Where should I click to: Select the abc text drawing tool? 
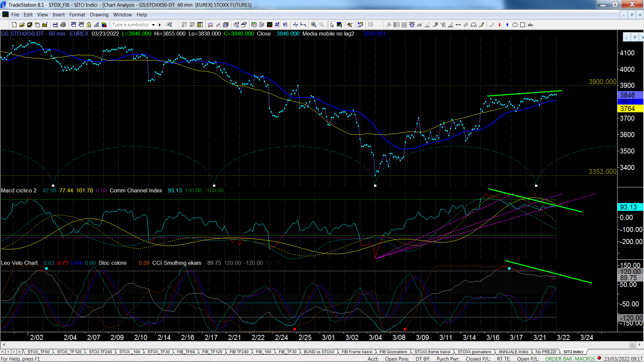530,25
